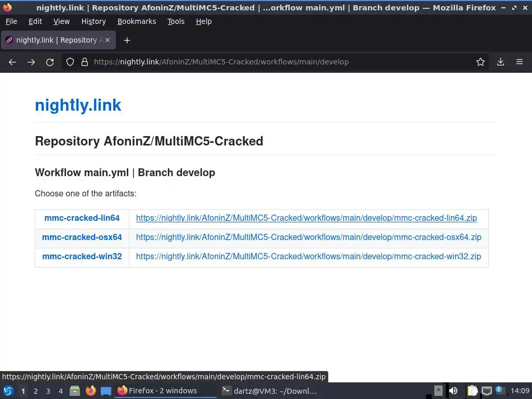Open the mmc-cracked-osx64 artifact name link

coord(82,237)
